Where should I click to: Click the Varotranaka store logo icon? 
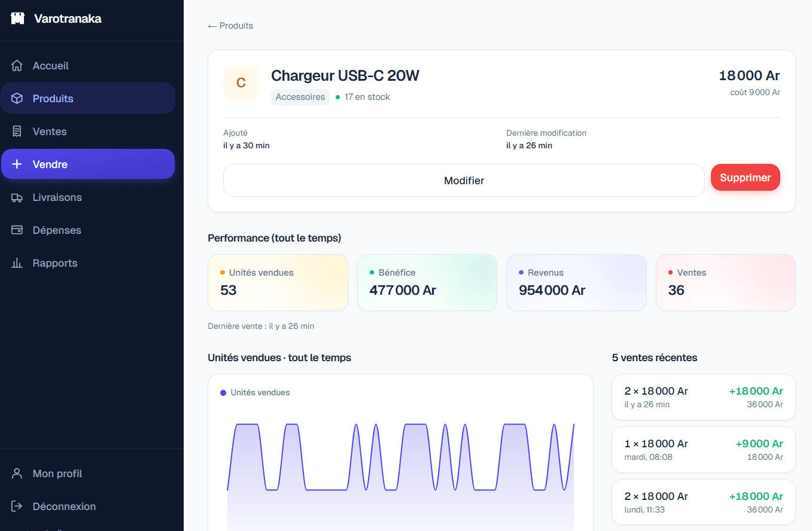[18, 19]
